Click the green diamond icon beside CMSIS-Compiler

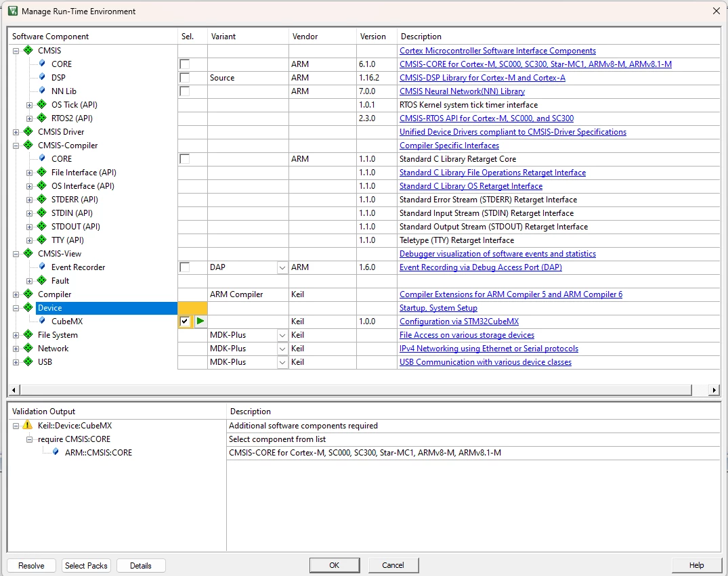[28, 145]
